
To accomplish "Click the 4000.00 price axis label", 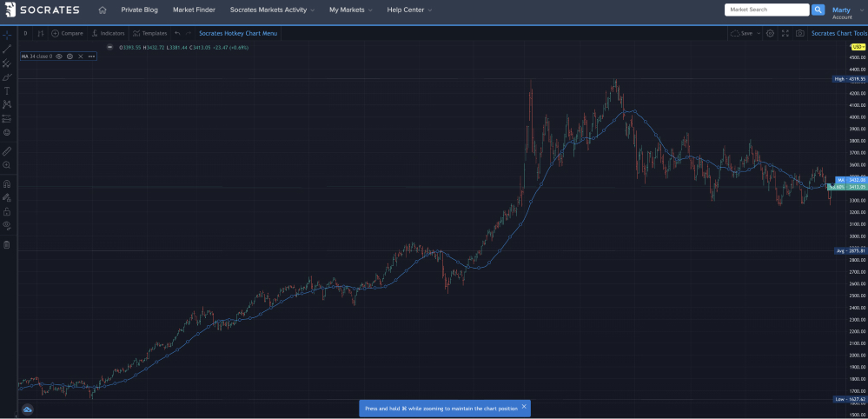I will [857, 117].
